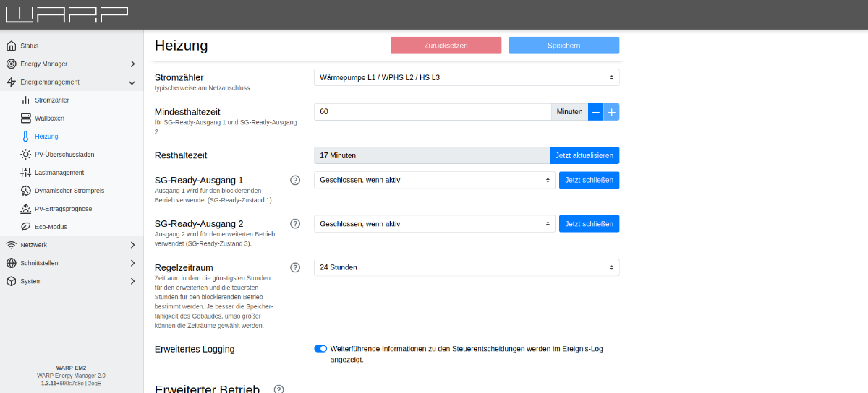Image resolution: width=868 pixels, height=393 pixels.
Task: Open help icon for SG-Ready-Ausgang 2
Action: [x=295, y=224]
